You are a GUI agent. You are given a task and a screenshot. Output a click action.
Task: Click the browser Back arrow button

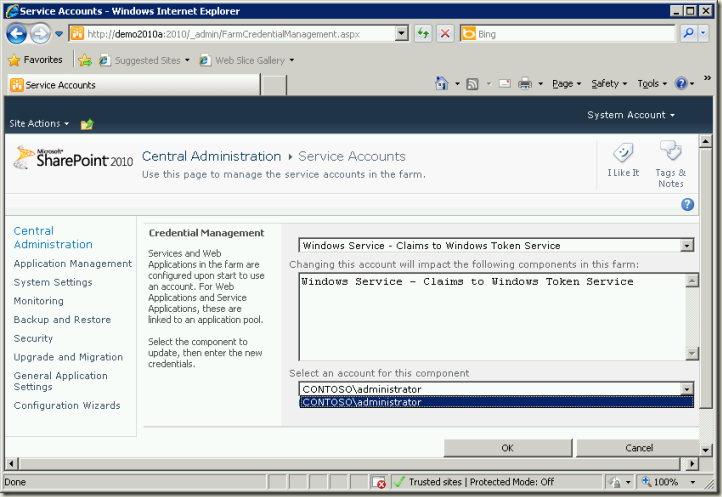click(x=16, y=34)
